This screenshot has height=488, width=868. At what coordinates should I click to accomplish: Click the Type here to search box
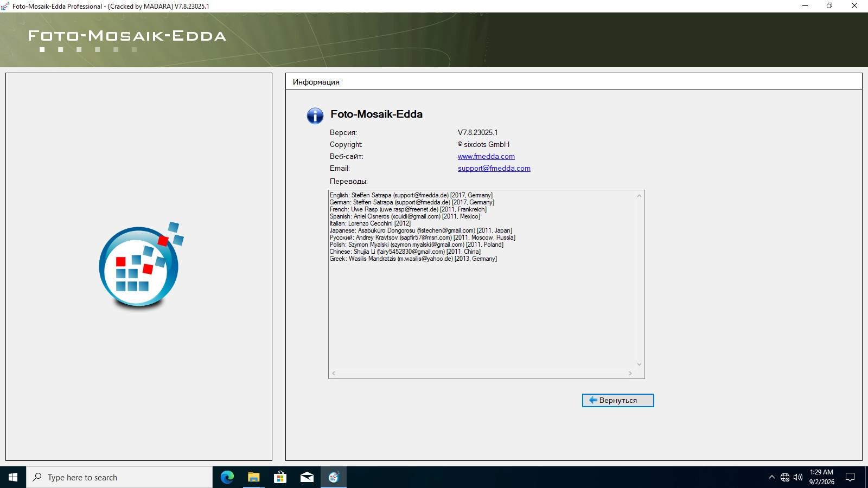[119, 477]
